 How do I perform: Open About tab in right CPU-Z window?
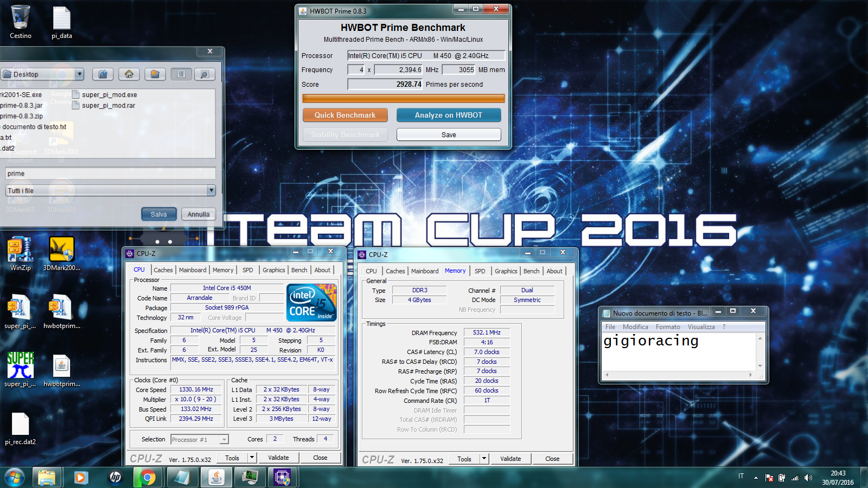coord(554,271)
